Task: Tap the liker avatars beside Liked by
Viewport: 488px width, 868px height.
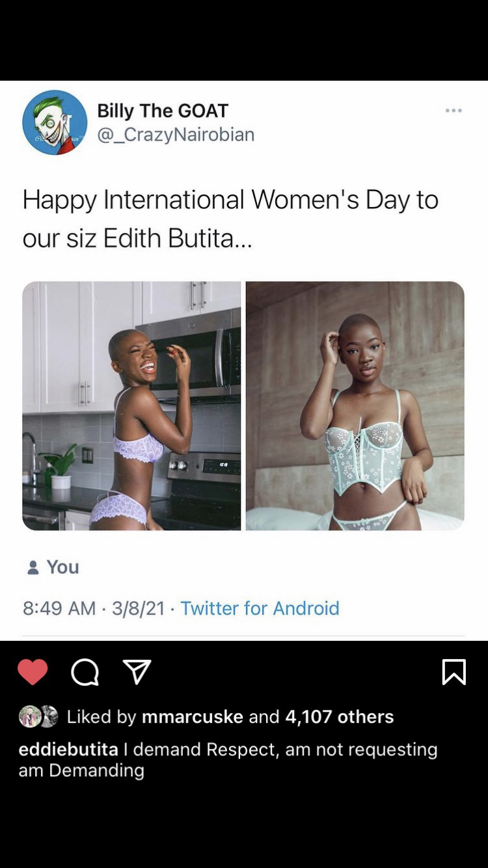Action: point(39,716)
